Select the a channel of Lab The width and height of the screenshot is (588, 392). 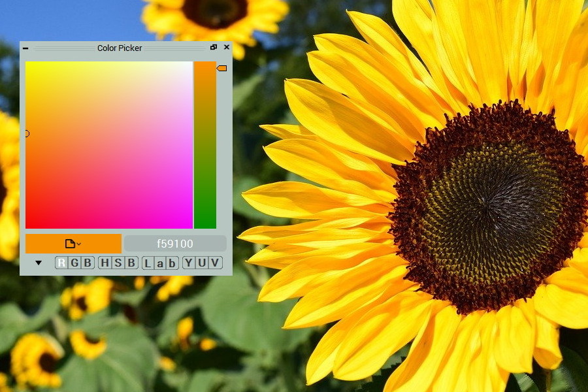click(160, 263)
